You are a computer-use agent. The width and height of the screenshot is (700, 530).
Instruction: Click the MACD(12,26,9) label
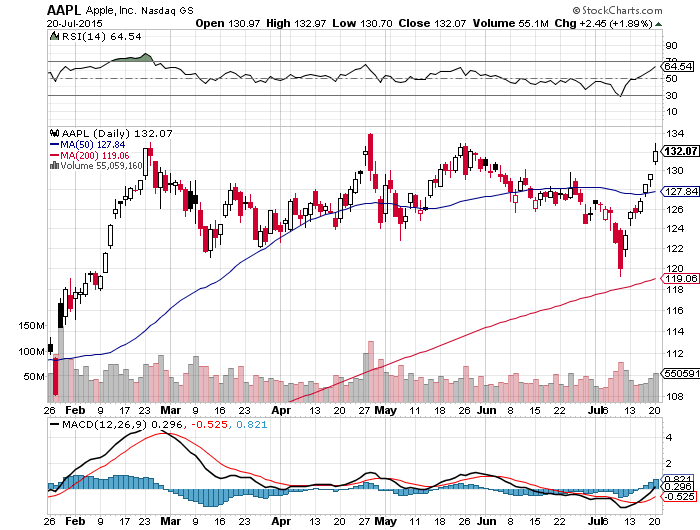(105, 425)
